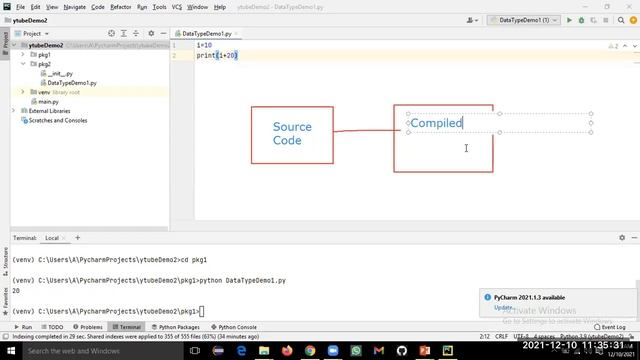Open Firefox from taskbar
This screenshot has height=360, width=640.
point(287,351)
